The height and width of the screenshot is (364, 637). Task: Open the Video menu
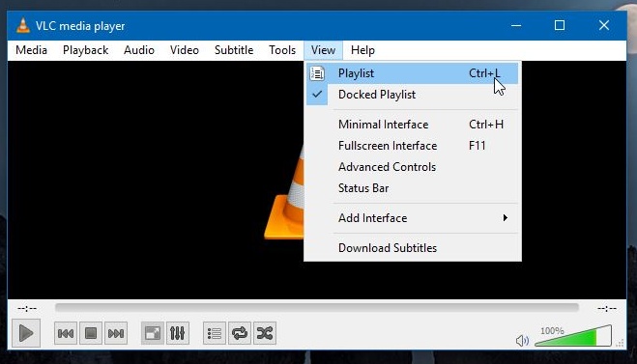pyautogui.click(x=185, y=50)
